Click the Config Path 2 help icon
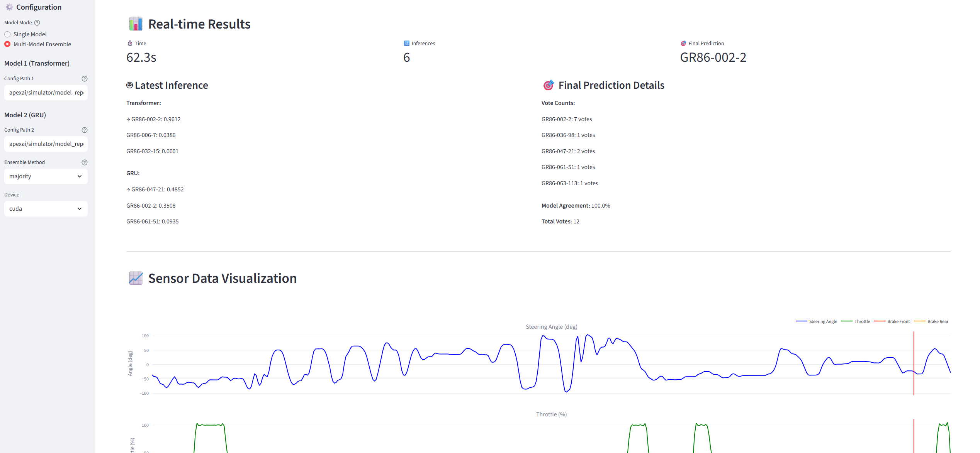Viewport: 980px width, 453px height. tap(85, 130)
